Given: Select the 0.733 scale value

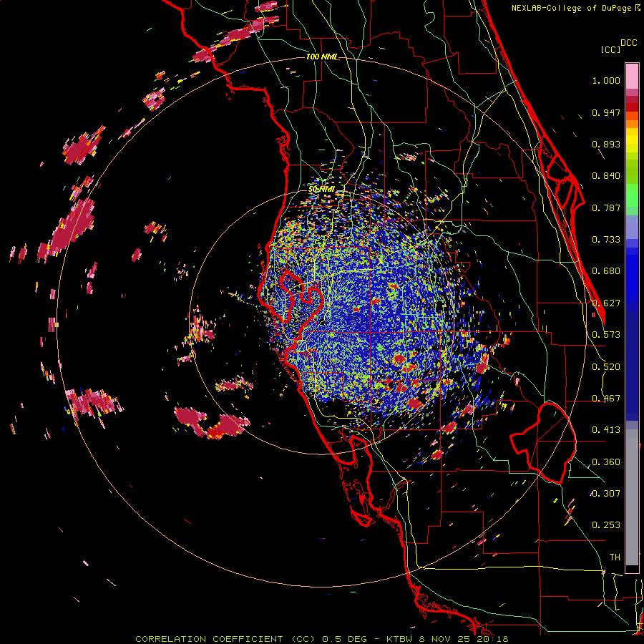Looking at the screenshot, I should 606,240.
